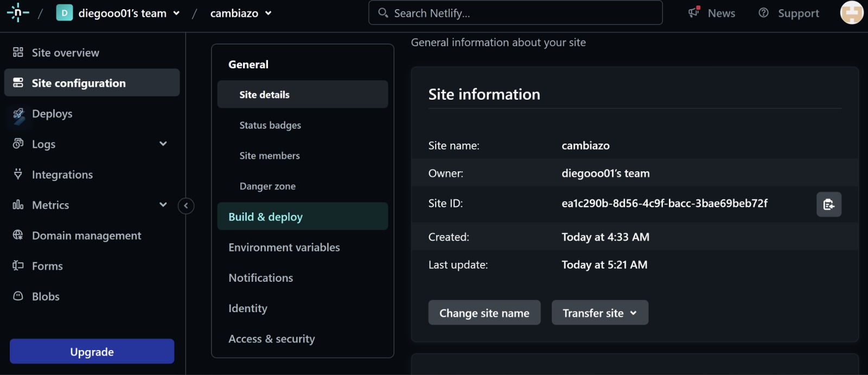Click the Metrics bar chart icon

(18, 205)
